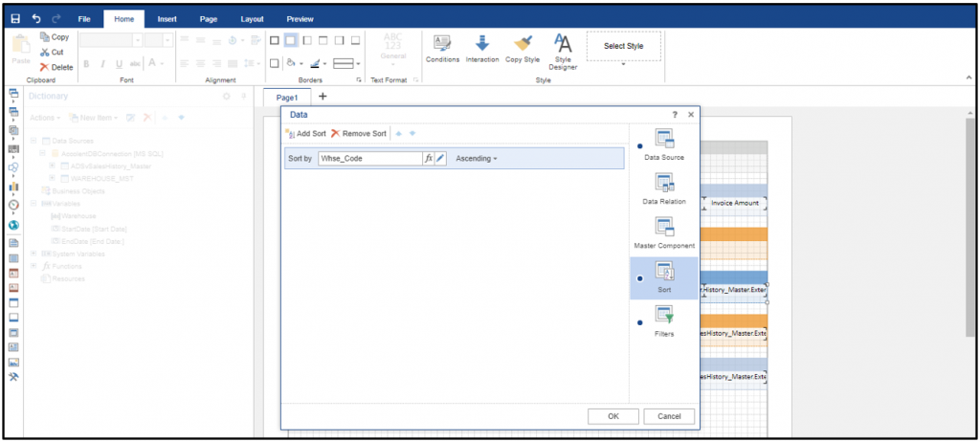Toggle Underline formatting
The height and width of the screenshot is (442, 980).
[119, 63]
